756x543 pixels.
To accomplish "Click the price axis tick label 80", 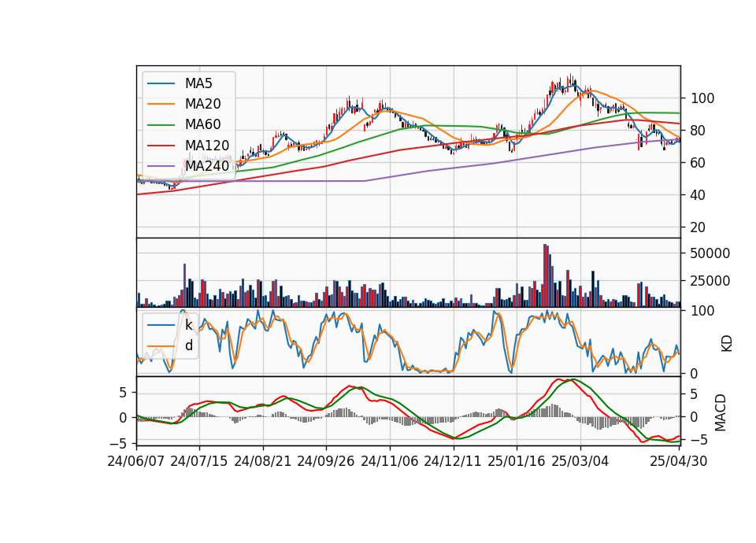I will (x=698, y=131).
